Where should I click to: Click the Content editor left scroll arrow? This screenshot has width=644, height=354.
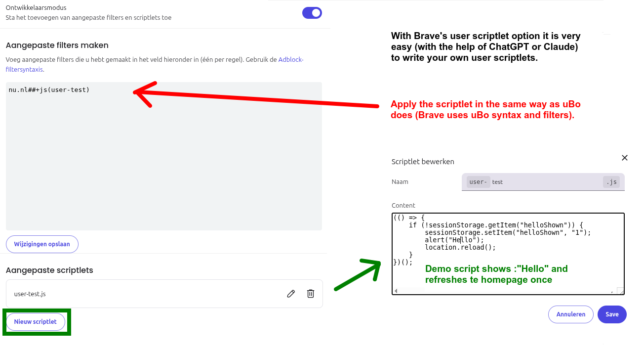point(396,291)
